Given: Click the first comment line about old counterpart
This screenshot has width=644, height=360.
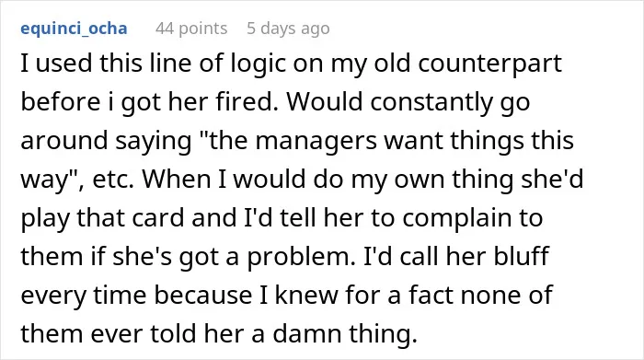Looking at the screenshot, I should coord(292,64).
